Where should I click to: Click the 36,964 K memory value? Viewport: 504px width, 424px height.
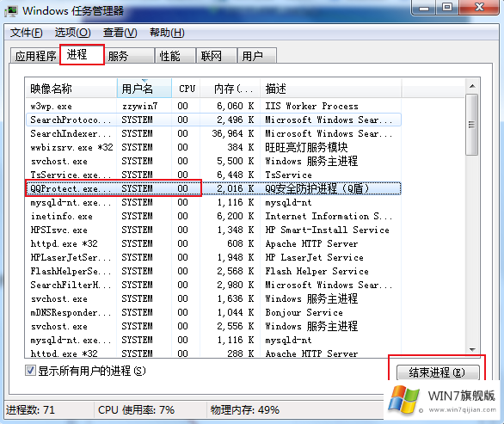tap(233, 133)
